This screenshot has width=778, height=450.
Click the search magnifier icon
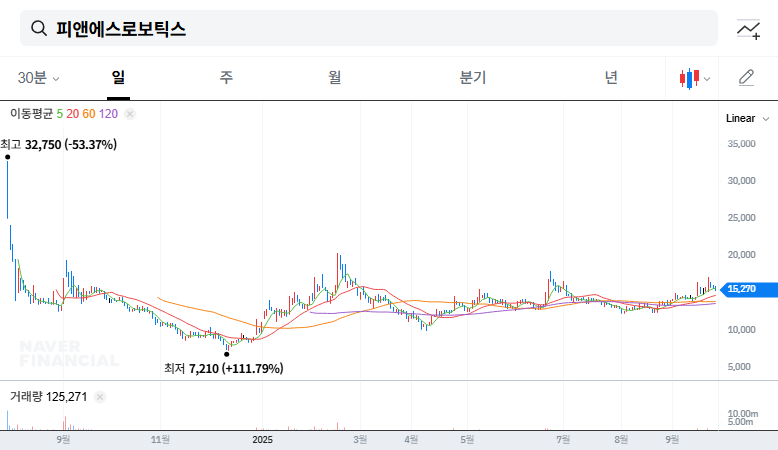pyautogui.click(x=39, y=29)
